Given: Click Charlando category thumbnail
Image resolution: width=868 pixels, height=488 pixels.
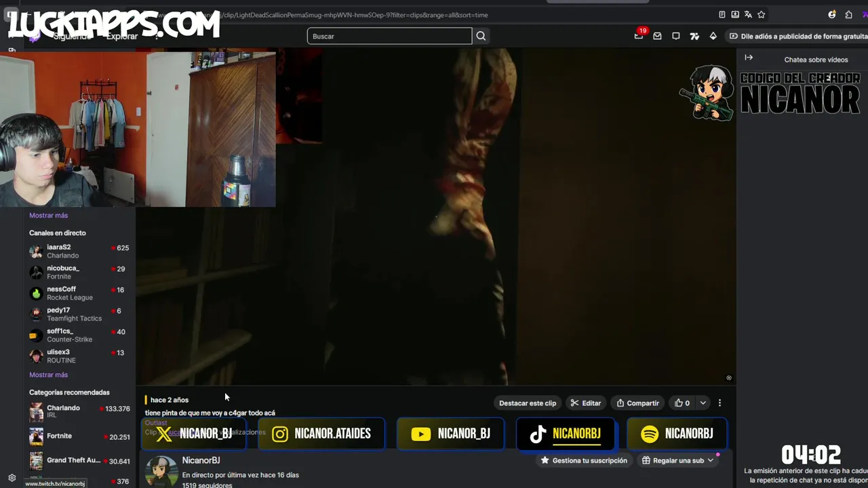Looking at the screenshot, I should click(36, 411).
